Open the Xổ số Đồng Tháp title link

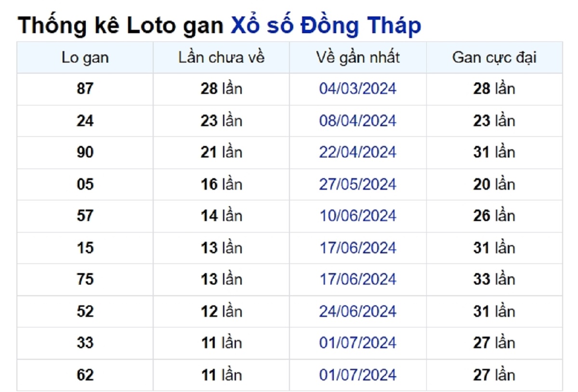click(x=326, y=26)
